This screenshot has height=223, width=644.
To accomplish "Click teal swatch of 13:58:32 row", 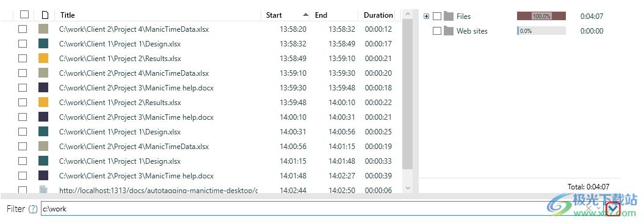I will (x=43, y=43).
